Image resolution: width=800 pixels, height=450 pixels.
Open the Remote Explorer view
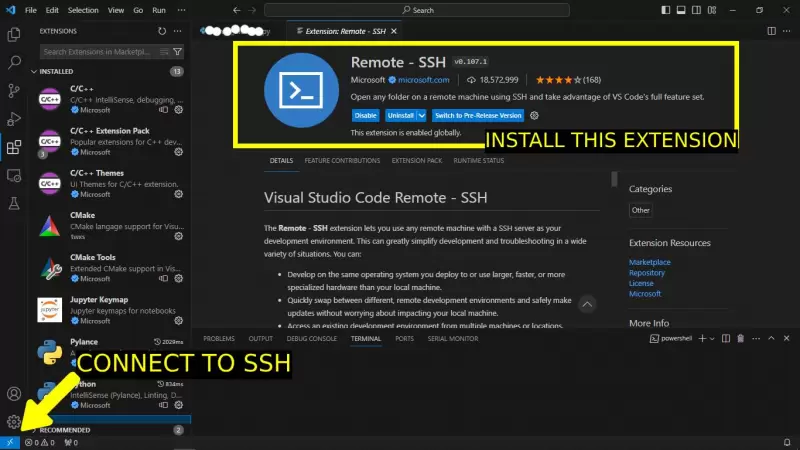point(14,175)
